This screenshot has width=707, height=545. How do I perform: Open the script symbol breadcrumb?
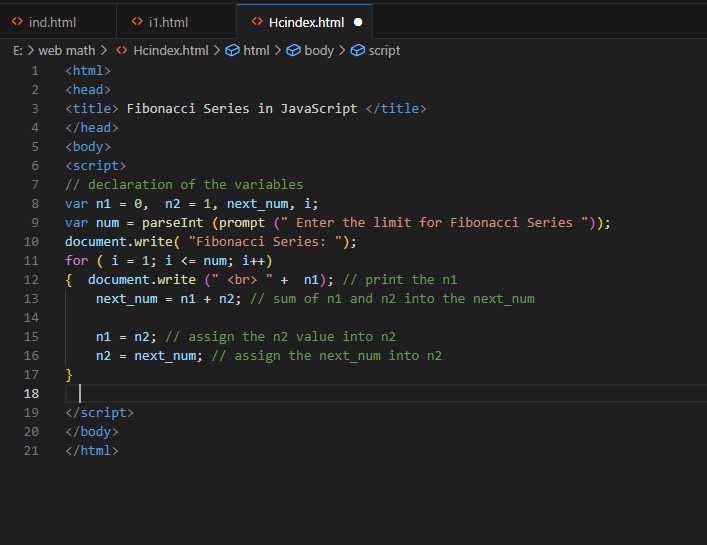coord(384,50)
